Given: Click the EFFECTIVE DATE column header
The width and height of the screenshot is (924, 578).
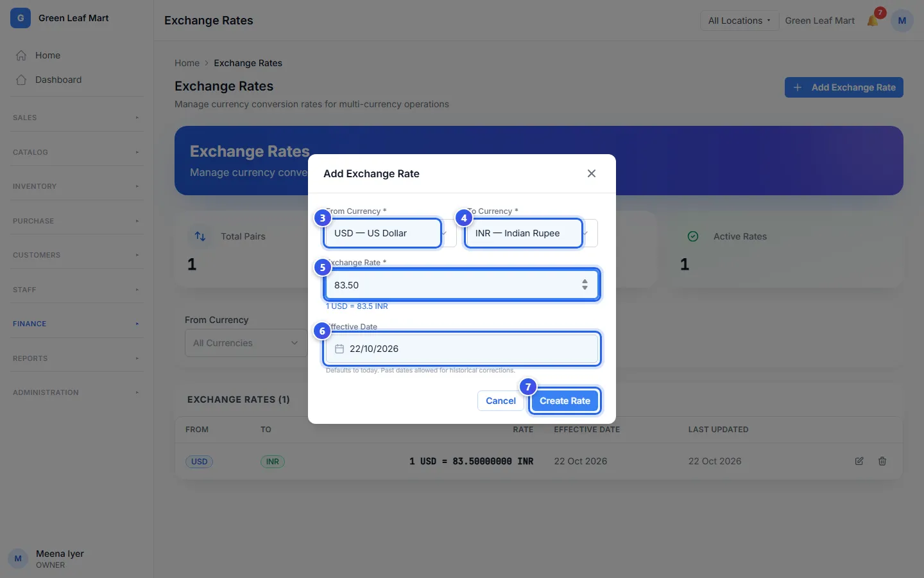Looking at the screenshot, I should (x=587, y=430).
